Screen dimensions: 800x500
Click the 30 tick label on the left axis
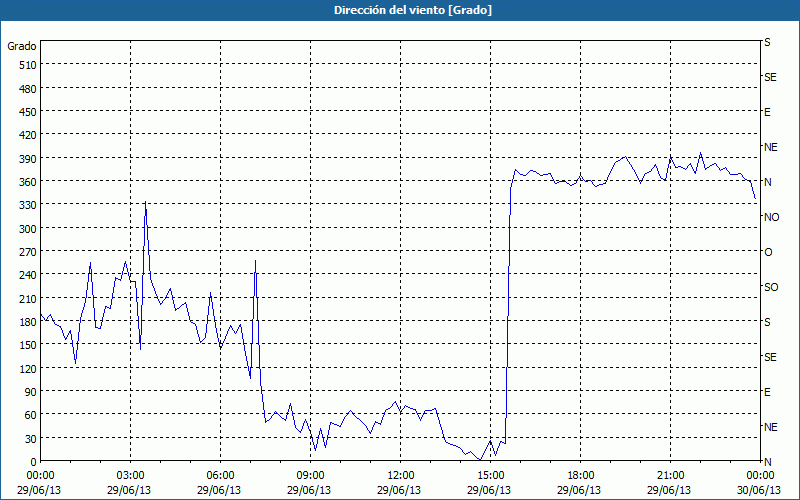tap(31, 439)
